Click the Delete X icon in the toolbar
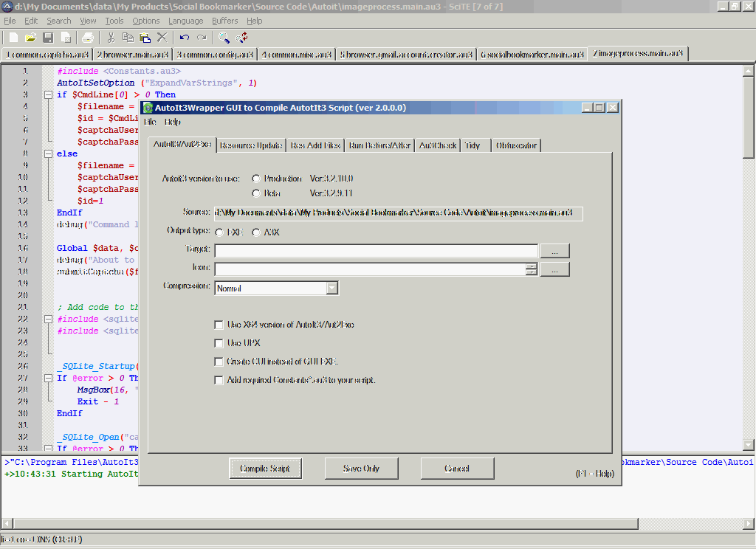756x549 pixels. point(162,38)
